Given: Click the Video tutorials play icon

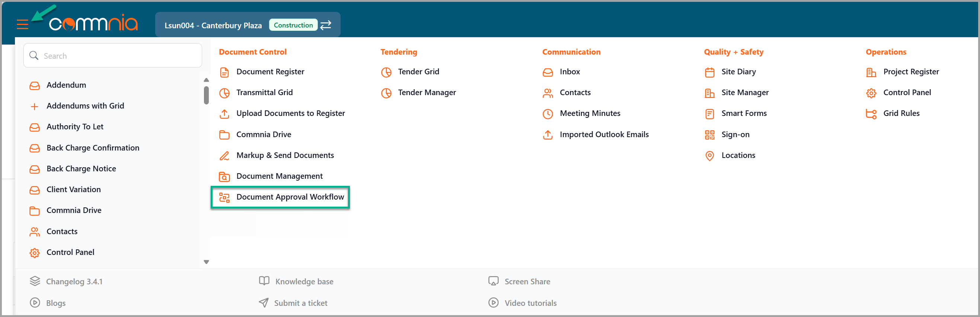Looking at the screenshot, I should [x=494, y=303].
